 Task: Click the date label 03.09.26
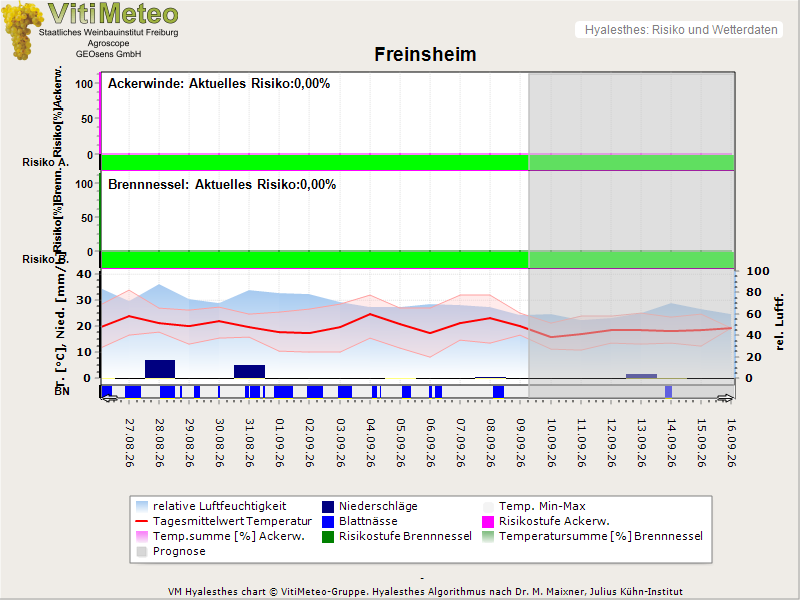tap(340, 443)
